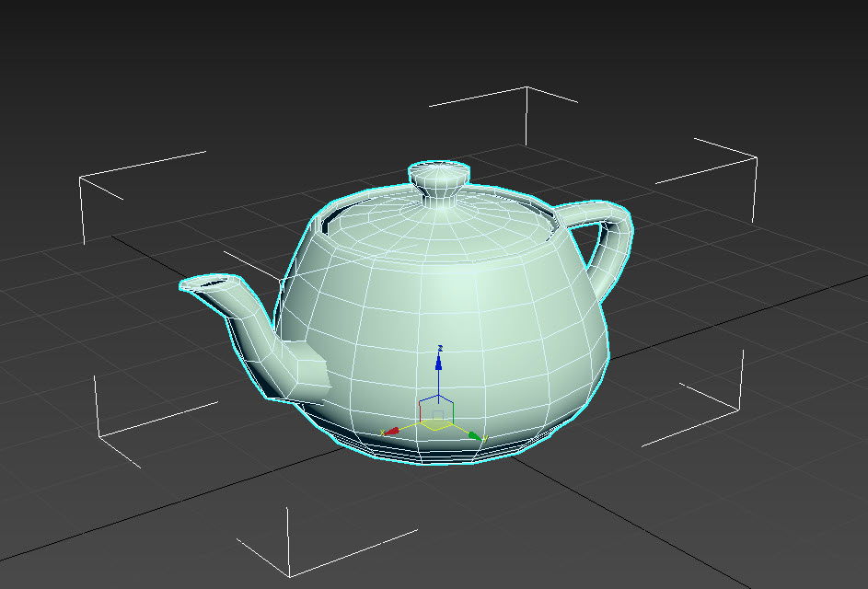Click the green Y-axis arrow of the gizmo

[474, 435]
